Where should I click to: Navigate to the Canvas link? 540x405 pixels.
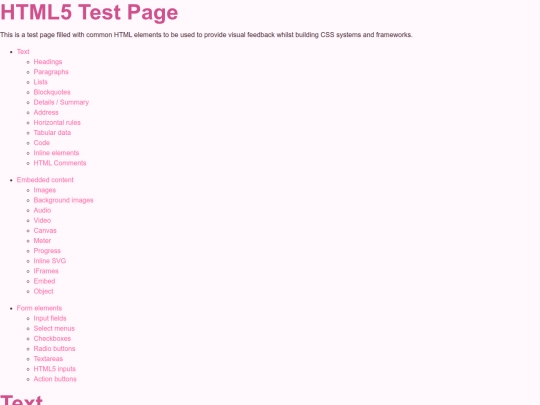(x=45, y=230)
